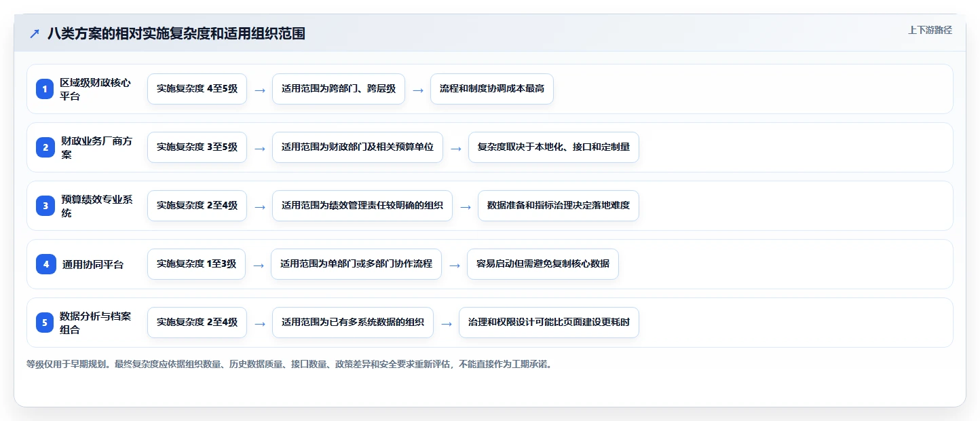Click the number 5 badge

tap(45, 323)
